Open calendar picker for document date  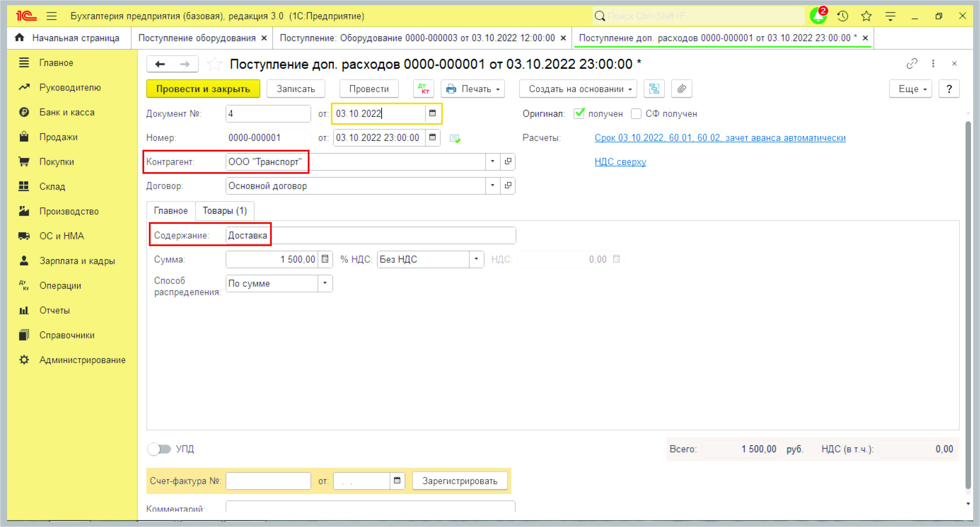[x=432, y=113]
